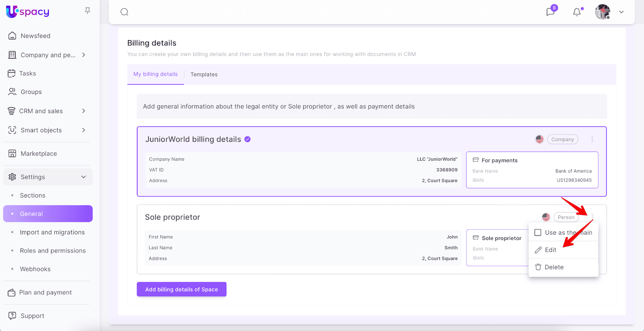The image size is (644, 331).
Task: Click the Marketplace store icon
Action: click(12, 153)
